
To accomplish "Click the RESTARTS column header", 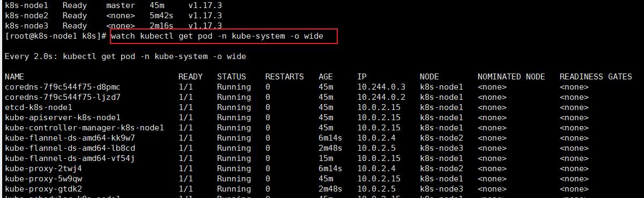I will (284, 77).
